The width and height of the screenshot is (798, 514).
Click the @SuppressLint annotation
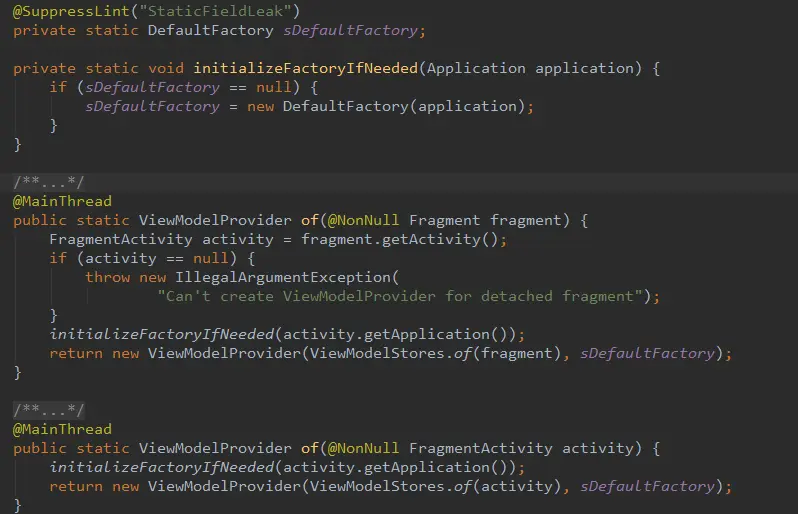click(71, 11)
